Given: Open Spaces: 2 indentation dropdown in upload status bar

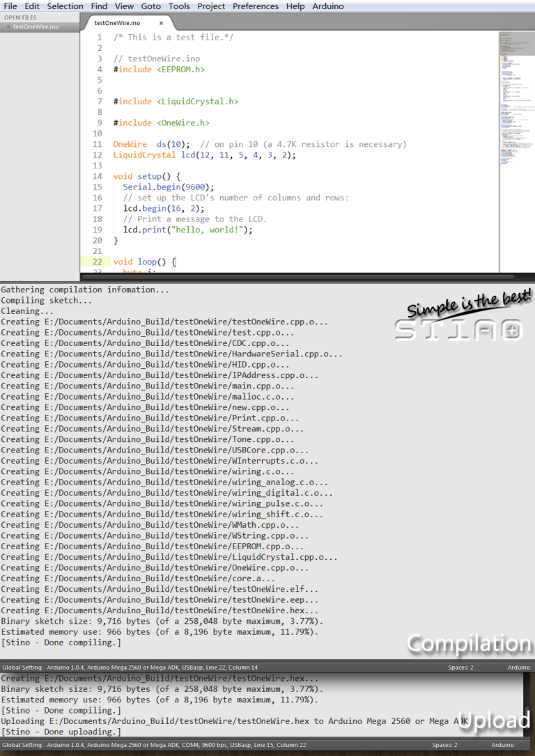Looking at the screenshot, I should tap(444, 745).
